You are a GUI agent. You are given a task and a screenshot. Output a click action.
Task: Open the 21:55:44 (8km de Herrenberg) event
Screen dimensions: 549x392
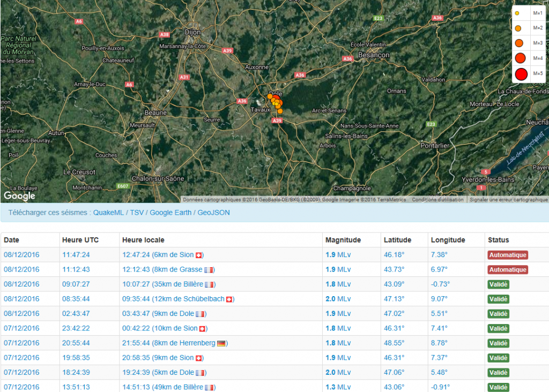pyautogui.click(x=175, y=343)
